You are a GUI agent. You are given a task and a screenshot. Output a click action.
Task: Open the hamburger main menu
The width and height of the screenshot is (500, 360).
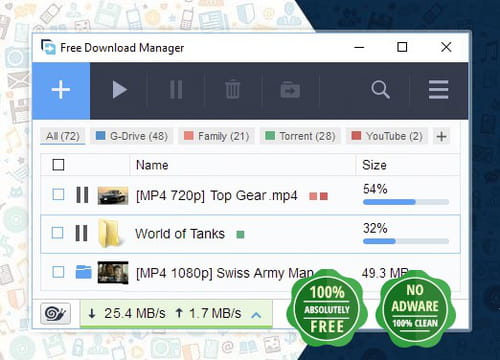(x=438, y=89)
